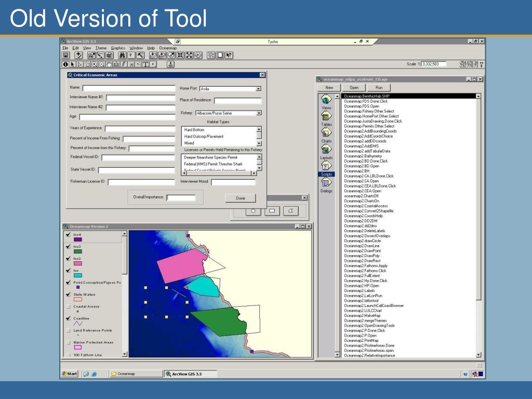Click the foo4 purple legend swatch
The width and height of the screenshot is (532, 399).
click(78, 240)
